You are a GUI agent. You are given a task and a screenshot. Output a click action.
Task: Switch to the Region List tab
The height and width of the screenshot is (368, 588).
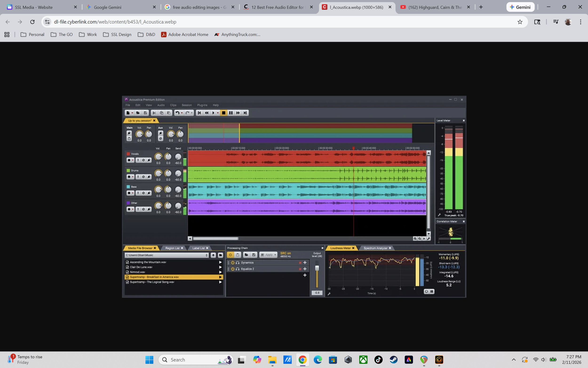click(172, 248)
